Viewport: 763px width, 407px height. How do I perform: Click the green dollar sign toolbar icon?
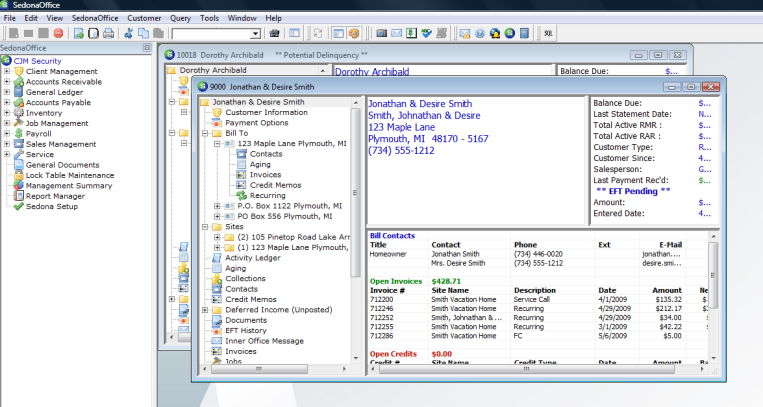tap(412, 34)
